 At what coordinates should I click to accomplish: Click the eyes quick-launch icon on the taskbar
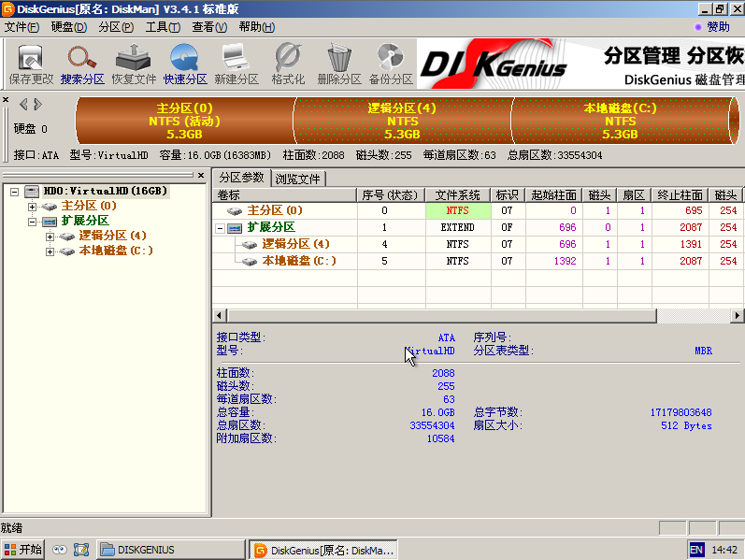60,550
